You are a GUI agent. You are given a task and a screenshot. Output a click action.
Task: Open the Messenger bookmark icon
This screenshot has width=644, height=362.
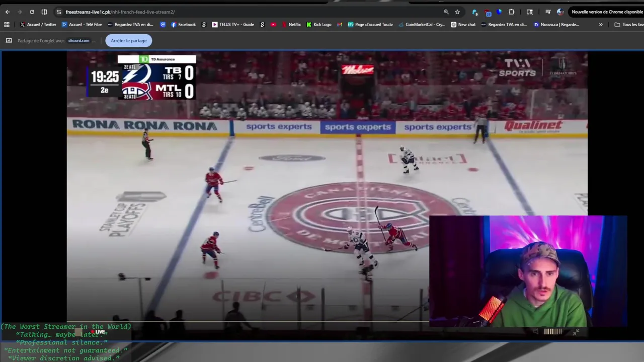pos(163,24)
